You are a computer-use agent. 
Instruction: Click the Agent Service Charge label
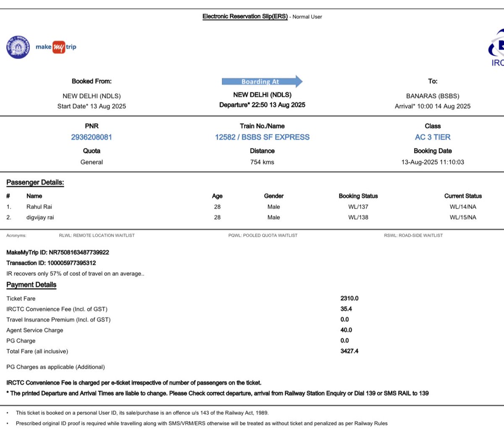(x=35, y=330)
